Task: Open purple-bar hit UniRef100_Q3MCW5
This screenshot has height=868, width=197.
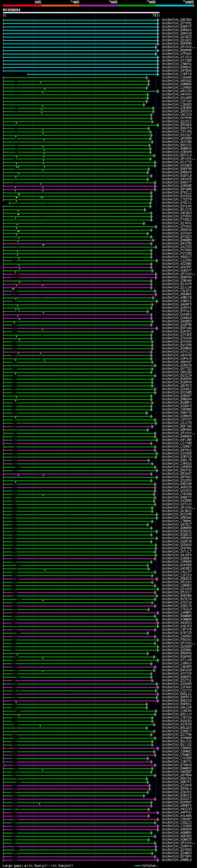Action: pyautogui.click(x=176, y=186)
